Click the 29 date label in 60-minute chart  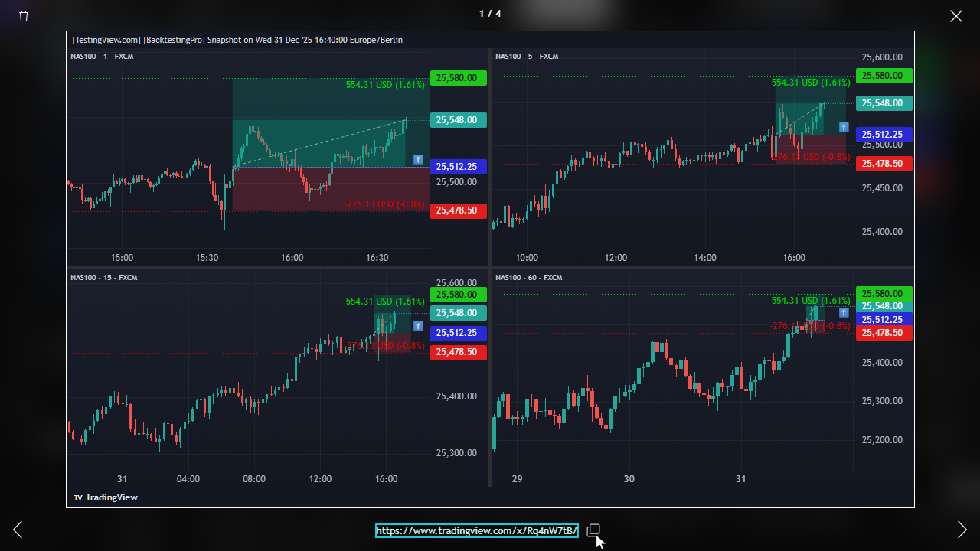point(518,479)
